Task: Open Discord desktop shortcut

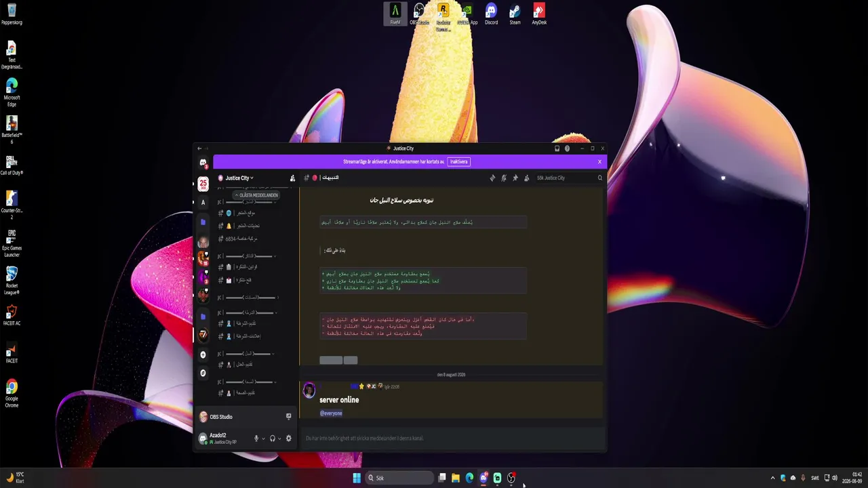Action: point(491,14)
